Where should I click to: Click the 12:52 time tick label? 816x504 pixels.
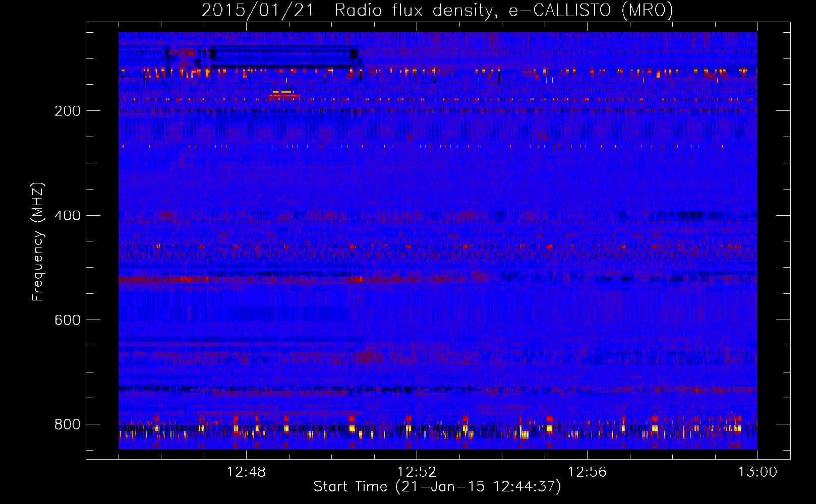coord(417,472)
